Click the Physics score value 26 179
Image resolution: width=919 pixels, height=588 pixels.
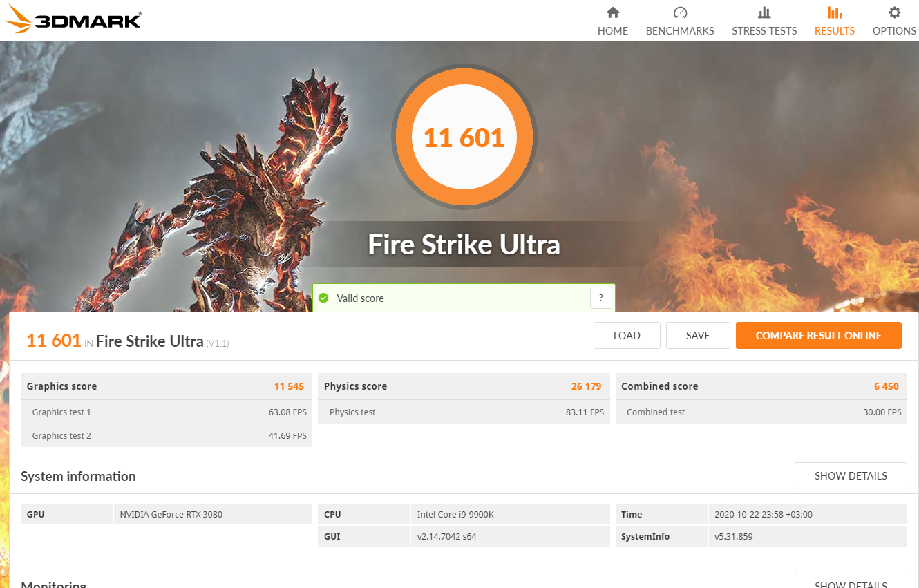pyautogui.click(x=586, y=386)
